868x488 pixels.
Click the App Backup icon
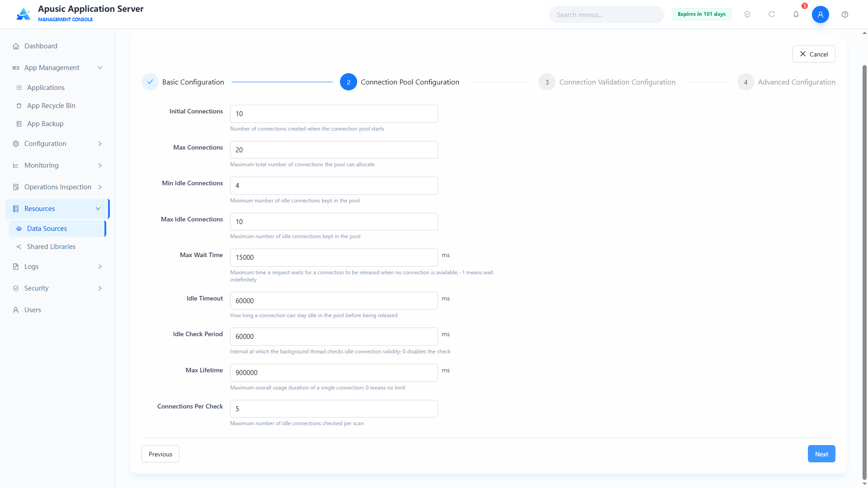(19, 124)
